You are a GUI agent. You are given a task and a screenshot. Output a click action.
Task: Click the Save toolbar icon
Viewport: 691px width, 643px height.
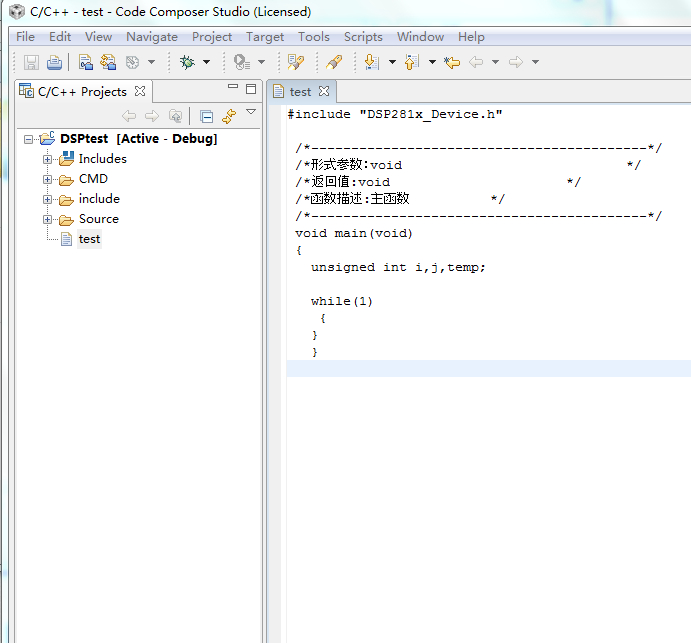(x=31, y=62)
